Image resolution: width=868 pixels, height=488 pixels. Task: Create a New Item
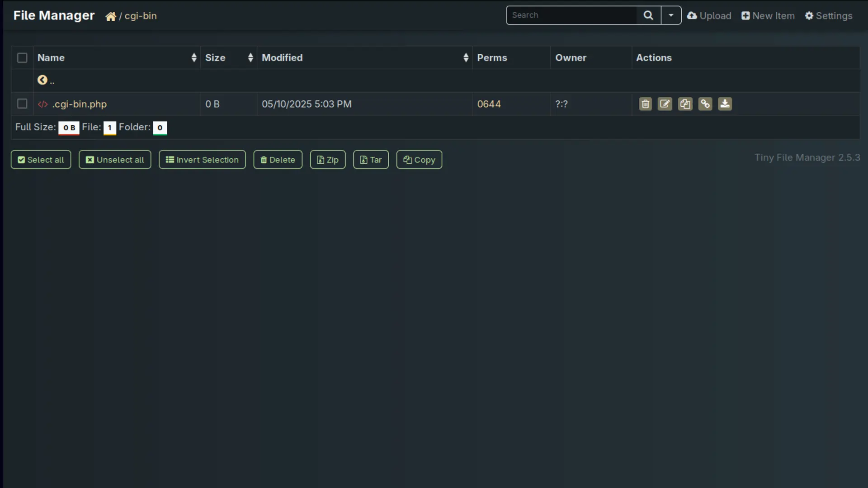point(768,16)
